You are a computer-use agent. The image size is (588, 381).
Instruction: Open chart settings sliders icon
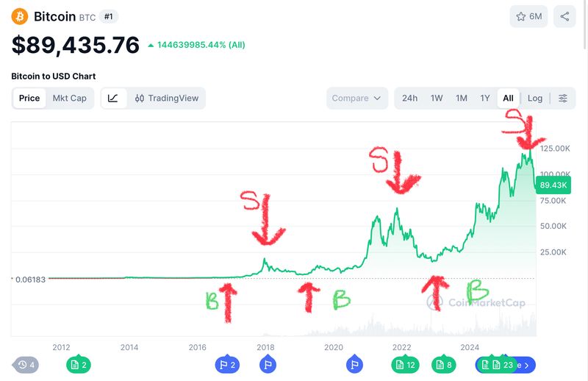(x=563, y=98)
